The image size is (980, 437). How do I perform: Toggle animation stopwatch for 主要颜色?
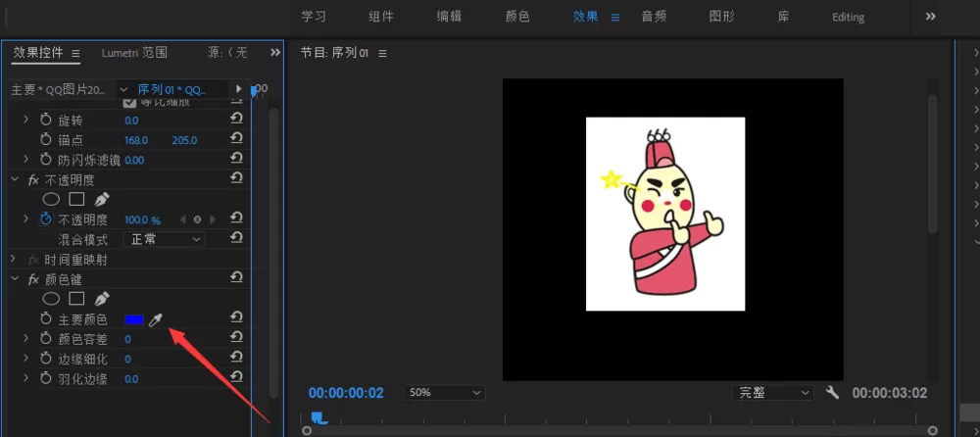46,319
